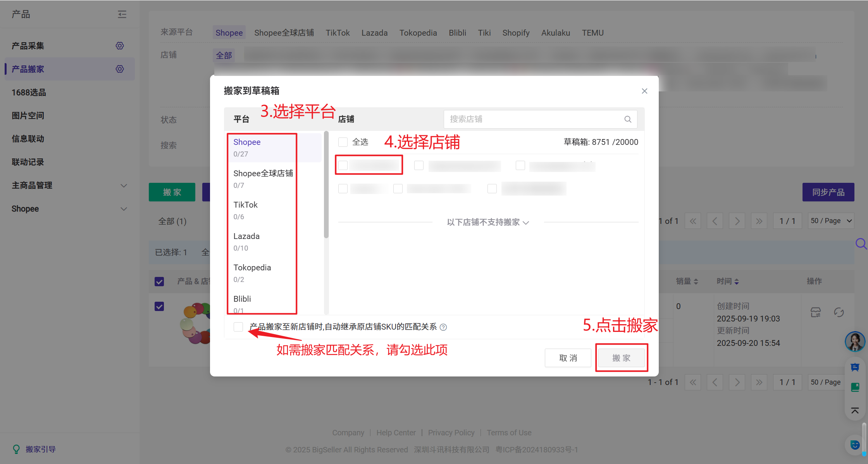Click the help question mark icon beside SKU option
Screen dimensions: 868x464
point(443,327)
